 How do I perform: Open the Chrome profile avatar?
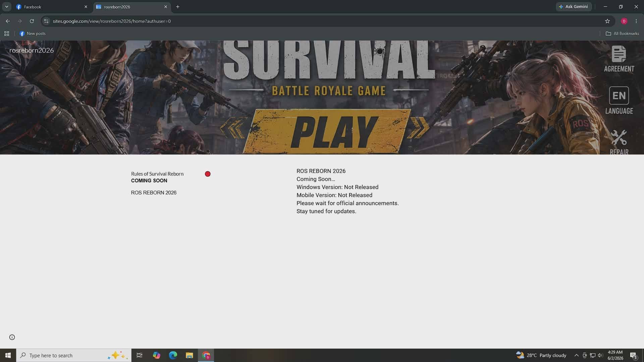(x=624, y=21)
